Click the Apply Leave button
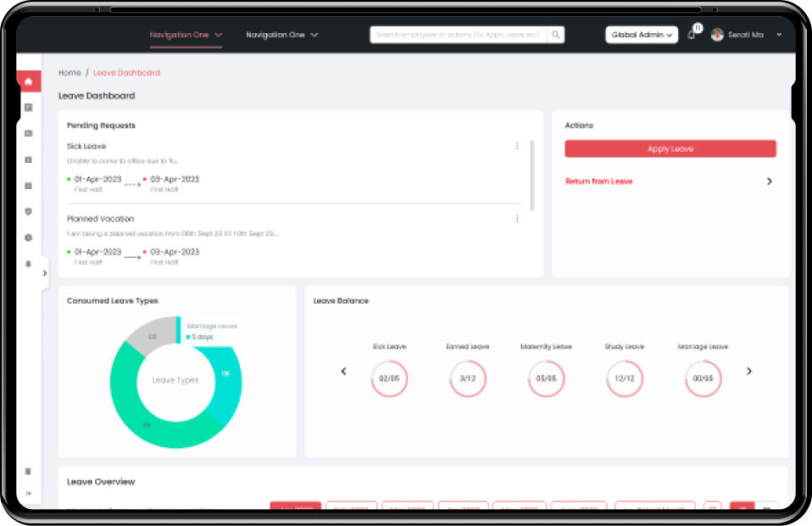 click(670, 148)
